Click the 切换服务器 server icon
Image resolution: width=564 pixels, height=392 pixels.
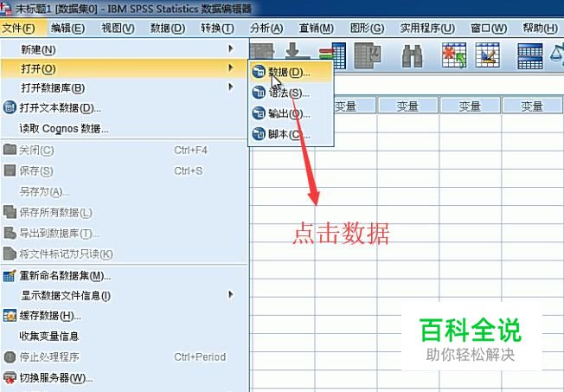coord(10,378)
